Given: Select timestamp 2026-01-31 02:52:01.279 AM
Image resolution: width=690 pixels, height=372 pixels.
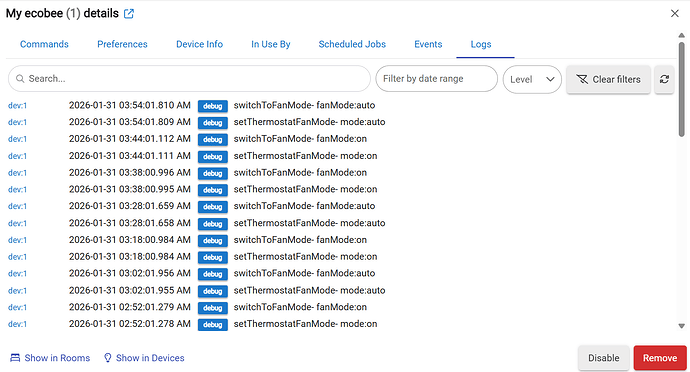Looking at the screenshot, I should click(130, 307).
